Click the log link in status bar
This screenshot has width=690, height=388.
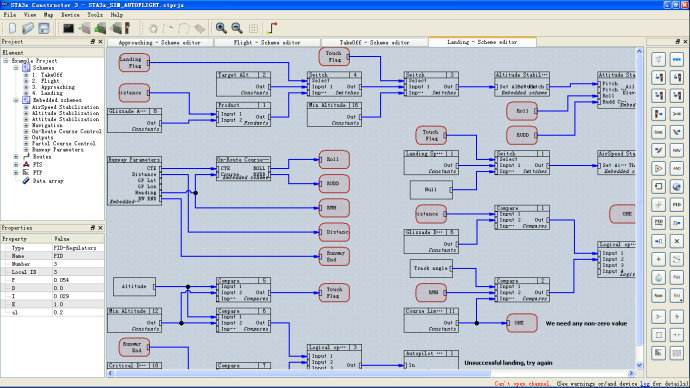coord(644,384)
